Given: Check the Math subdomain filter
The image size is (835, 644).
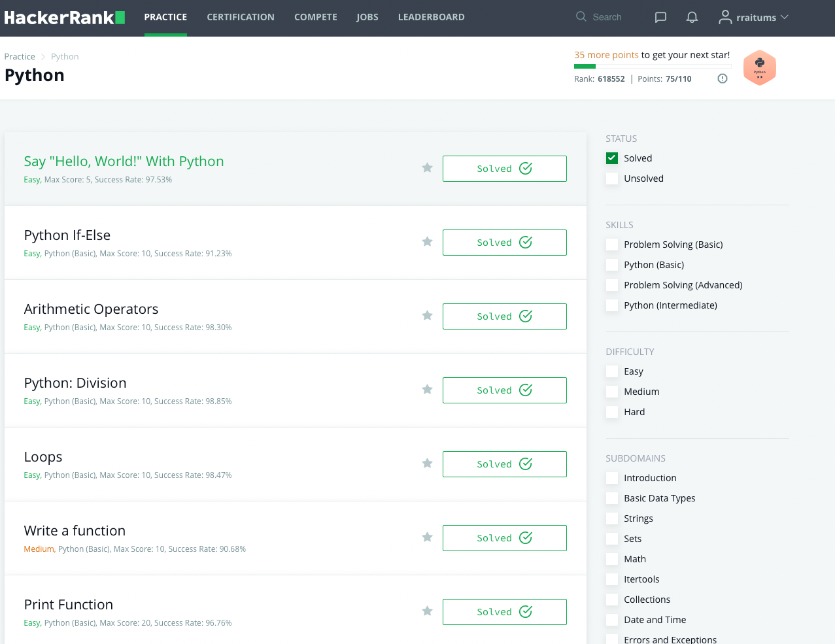Looking at the screenshot, I should click(x=612, y=559).
